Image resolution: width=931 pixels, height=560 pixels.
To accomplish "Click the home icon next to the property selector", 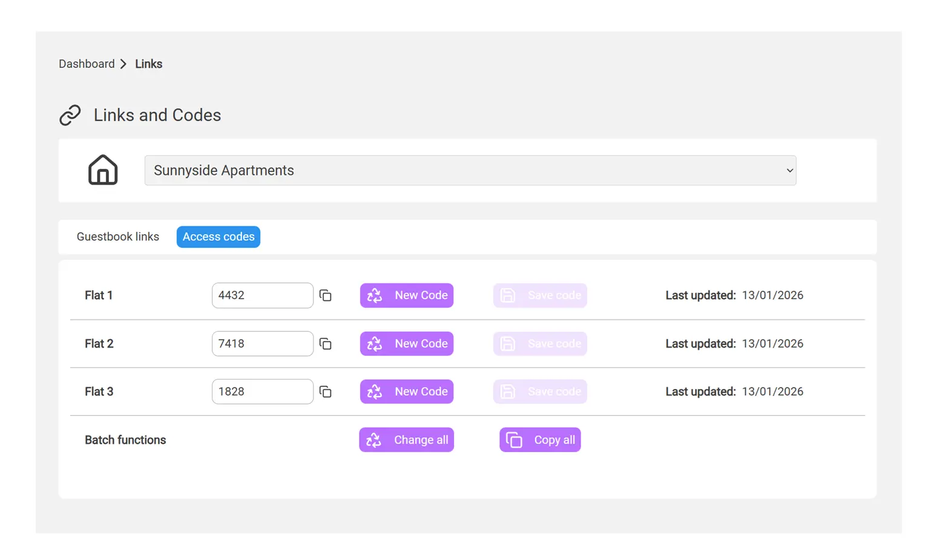I will (102, 170).
